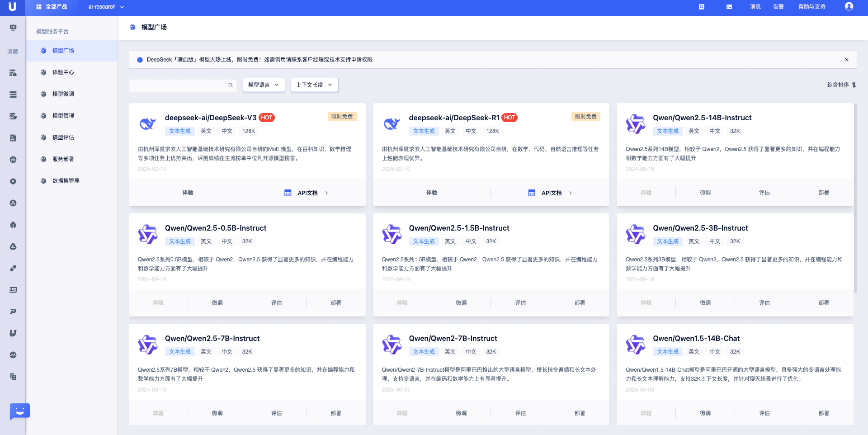Open the user account avatar icon
This screenshot has height=435, width=868.
[x=849, y=7]
